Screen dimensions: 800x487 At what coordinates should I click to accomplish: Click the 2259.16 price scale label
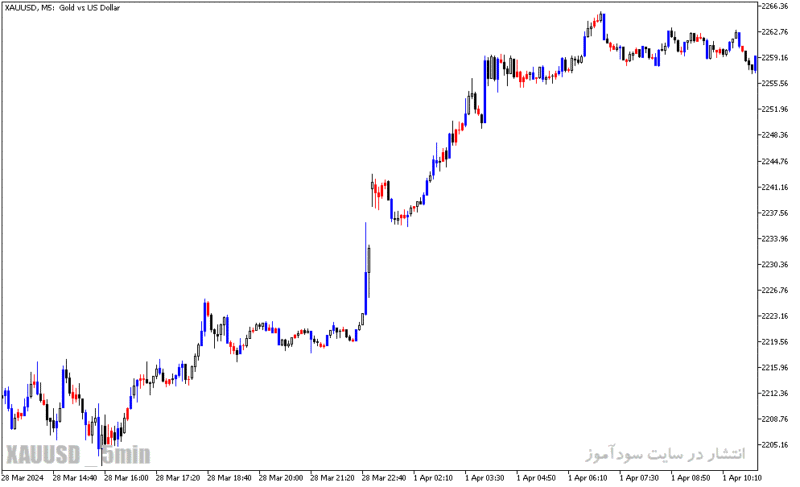click(774, 58)
